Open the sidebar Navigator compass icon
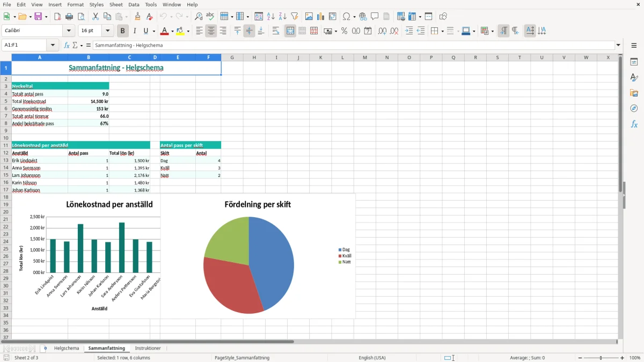Image resolution: width=644 pixels, height=362 pixels. pyautogui.click(x=634, y=108)
